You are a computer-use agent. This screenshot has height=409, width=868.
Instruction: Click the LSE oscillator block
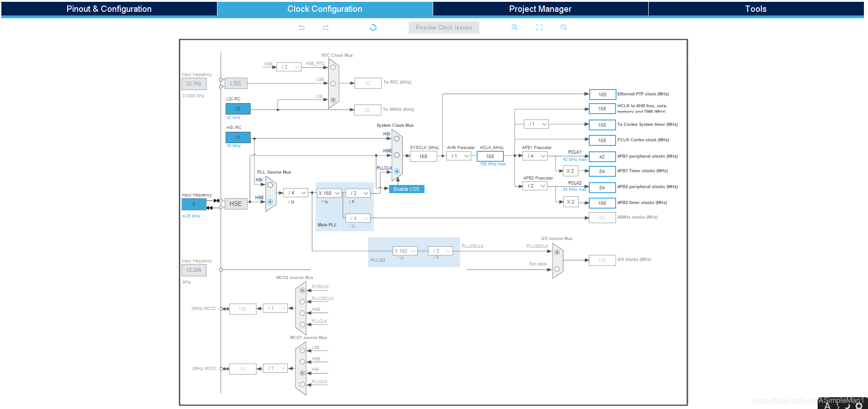pyautogui.click(x=236, y=83)
